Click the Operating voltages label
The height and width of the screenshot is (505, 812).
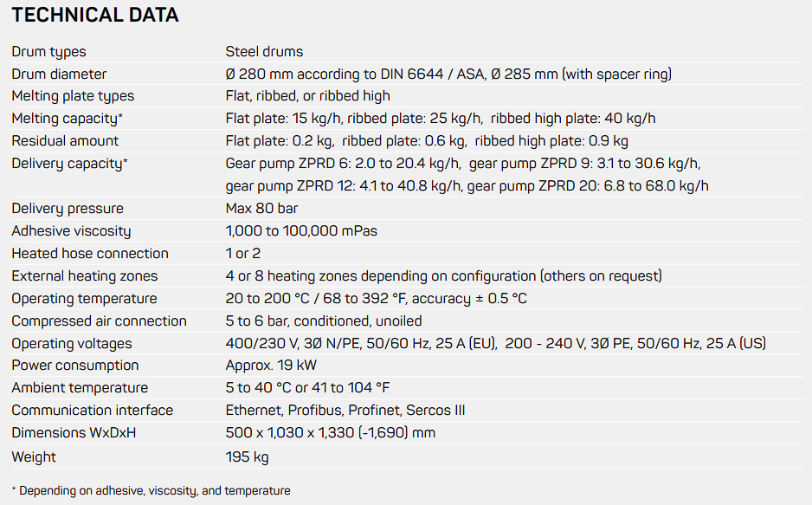point(72,344)
